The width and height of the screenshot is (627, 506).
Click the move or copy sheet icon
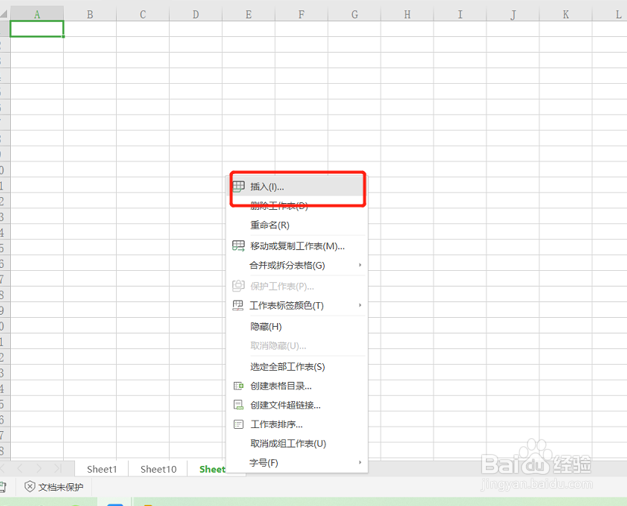(x=239, y=246)
